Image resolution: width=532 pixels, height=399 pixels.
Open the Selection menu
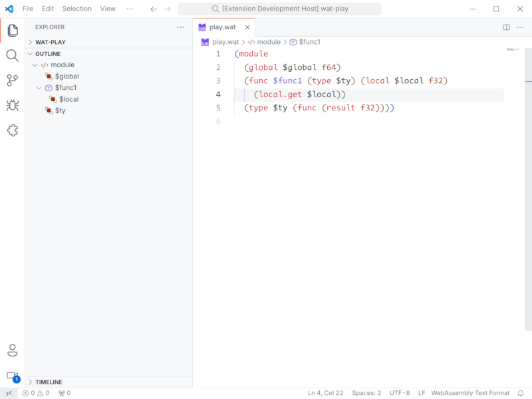tap(77, 9)
